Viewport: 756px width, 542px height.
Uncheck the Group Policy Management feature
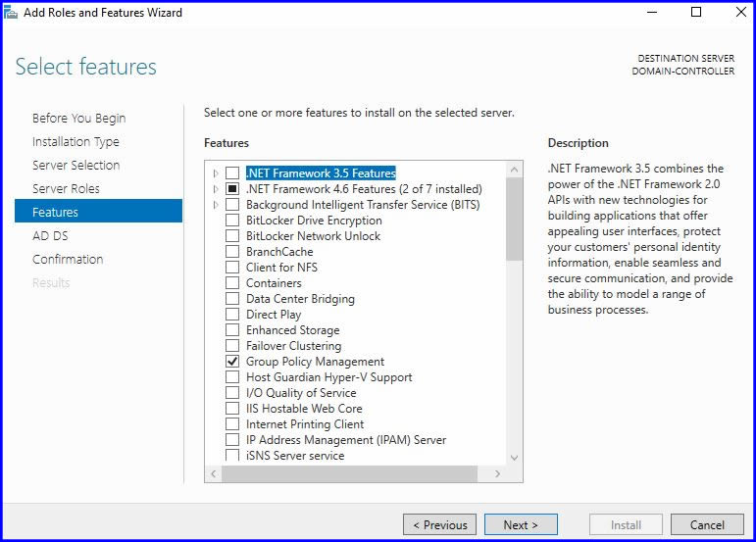[232, 362]
